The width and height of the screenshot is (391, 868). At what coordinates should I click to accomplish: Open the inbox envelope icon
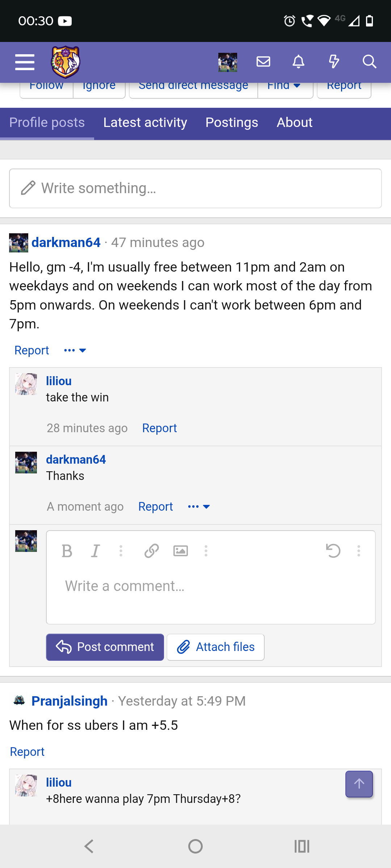click(263, 62)
